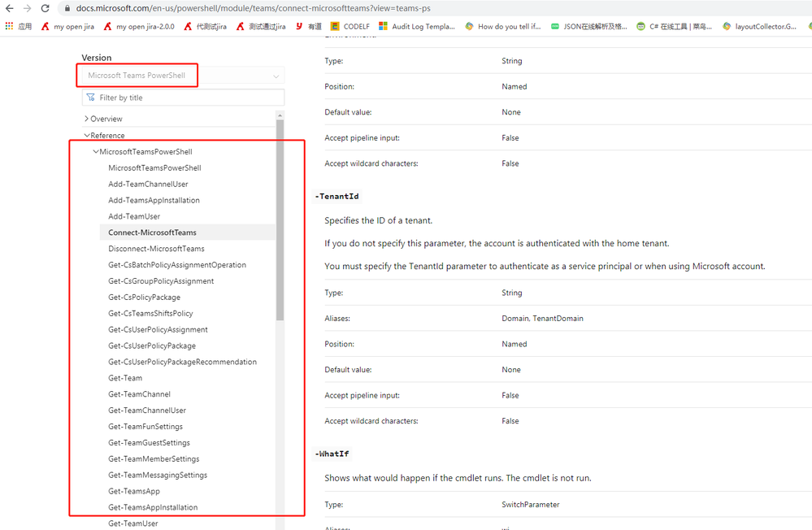Open the Get-TeamGuestSettings entry
The height and width of the screenshot is (530, 812).
[x=149, y=442]
